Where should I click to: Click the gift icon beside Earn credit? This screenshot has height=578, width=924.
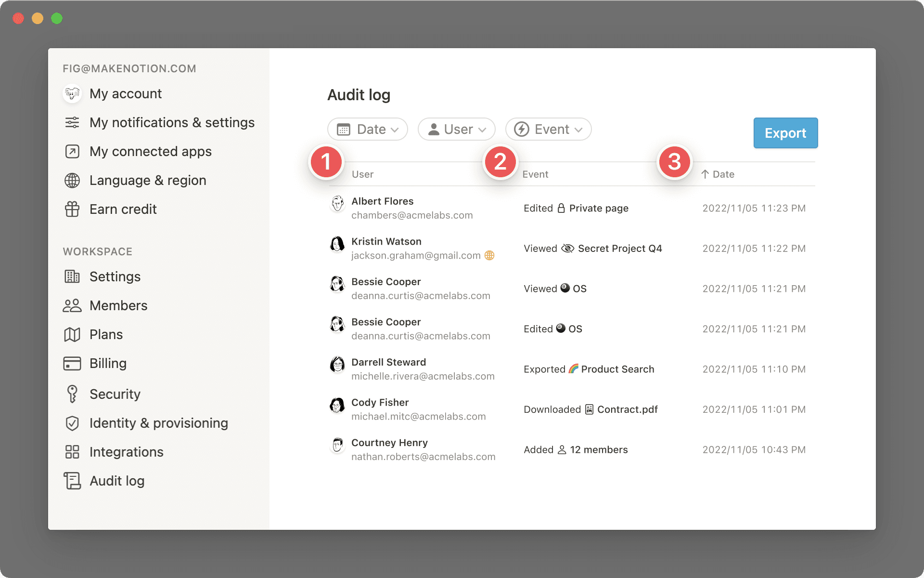click(x=72, y=209)
